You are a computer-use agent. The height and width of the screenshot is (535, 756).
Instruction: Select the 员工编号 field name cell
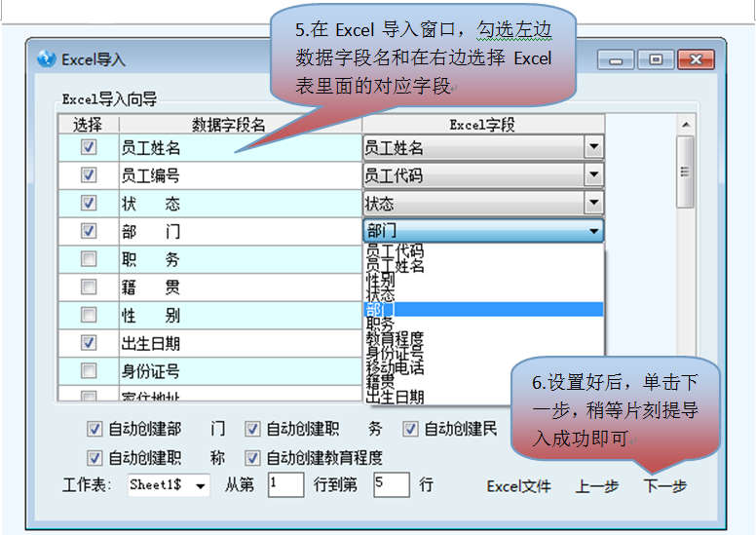[240, 175]
